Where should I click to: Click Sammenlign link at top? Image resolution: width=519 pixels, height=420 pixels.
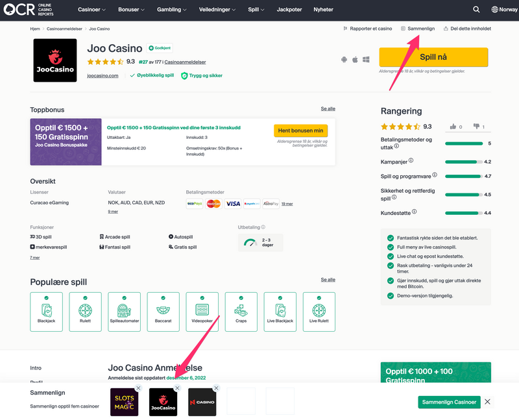[x=418, y=29]
